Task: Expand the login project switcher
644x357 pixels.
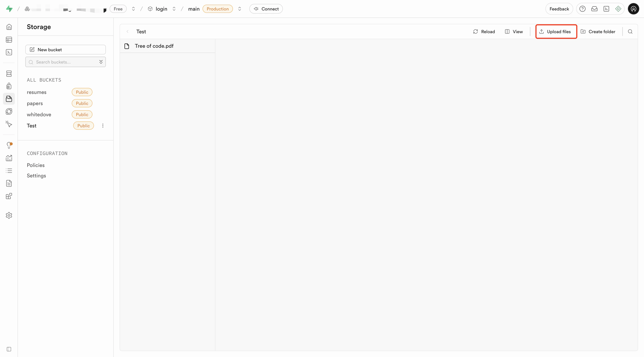Action: (174, 9)
